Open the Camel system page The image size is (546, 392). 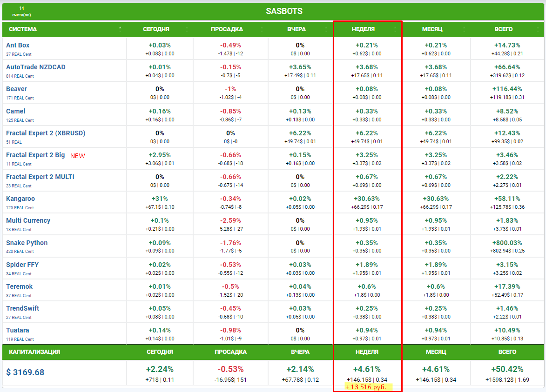16,111
